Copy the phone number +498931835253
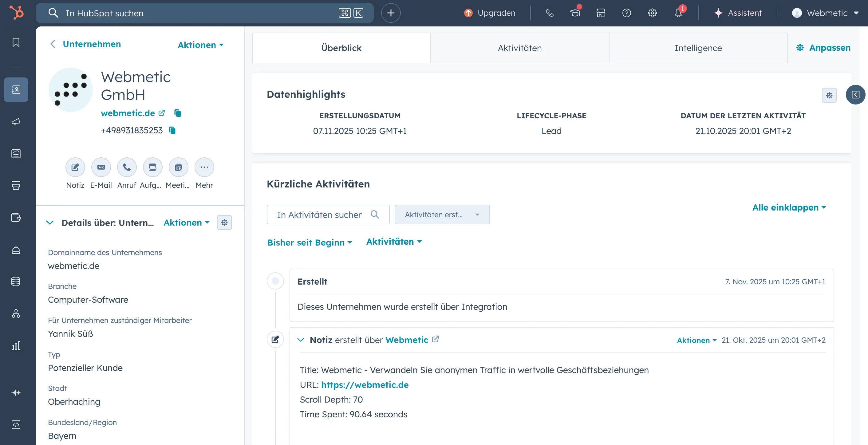Viewport: 868px width, 445px height. [172, 131]
